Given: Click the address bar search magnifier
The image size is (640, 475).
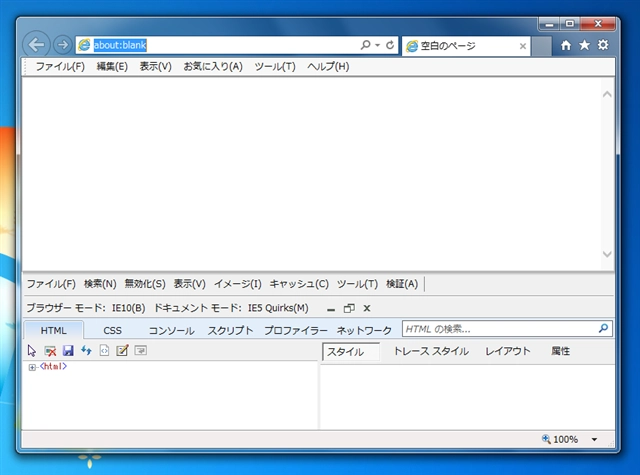Looking at the screenshot, I should (x=366, y=44).
